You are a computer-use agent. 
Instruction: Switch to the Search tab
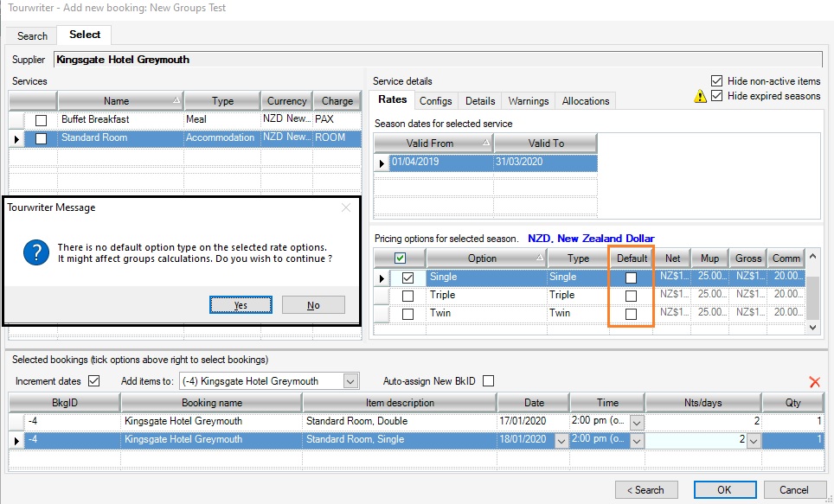(x=32, y=36)
